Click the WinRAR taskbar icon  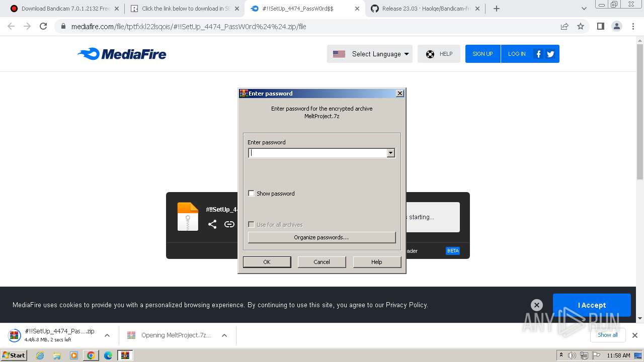[125, 355]
